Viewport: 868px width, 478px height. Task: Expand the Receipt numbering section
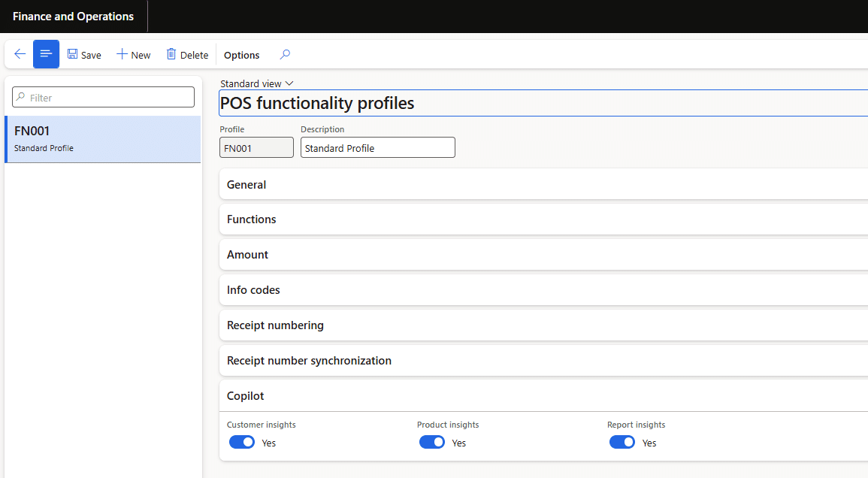point(275,325)
